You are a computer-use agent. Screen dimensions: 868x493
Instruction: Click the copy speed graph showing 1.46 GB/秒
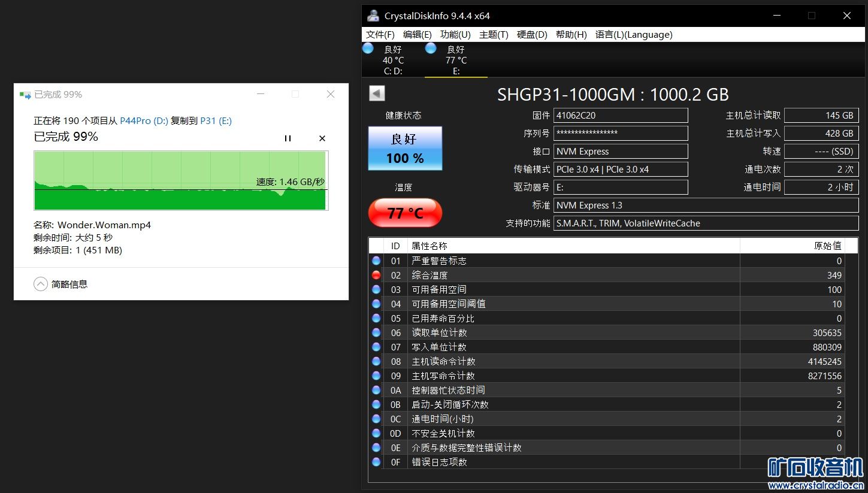pyautogui.click(x=181, y=180)
